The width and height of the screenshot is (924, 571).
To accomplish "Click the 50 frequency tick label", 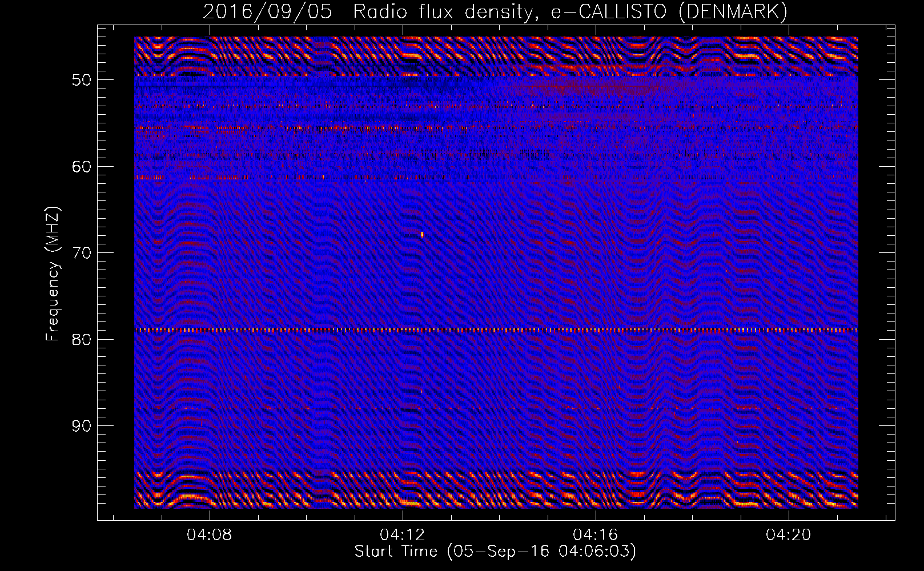I will tap(81, 80).
